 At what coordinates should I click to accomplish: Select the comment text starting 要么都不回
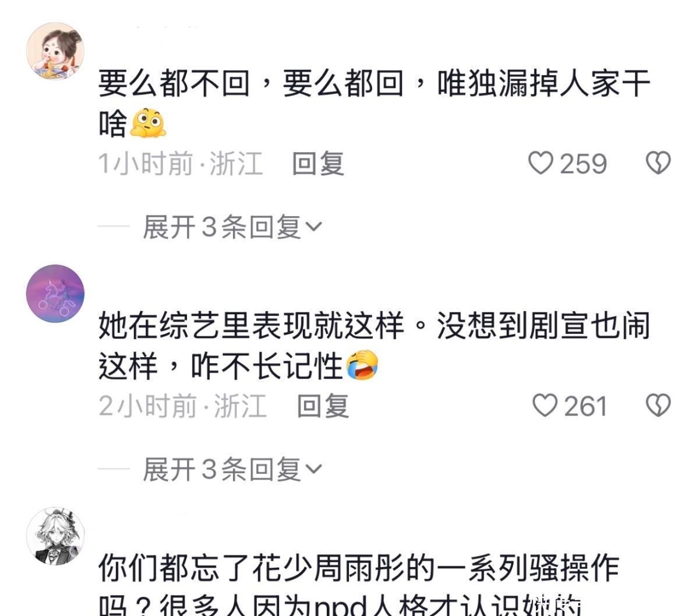[373, 103]
